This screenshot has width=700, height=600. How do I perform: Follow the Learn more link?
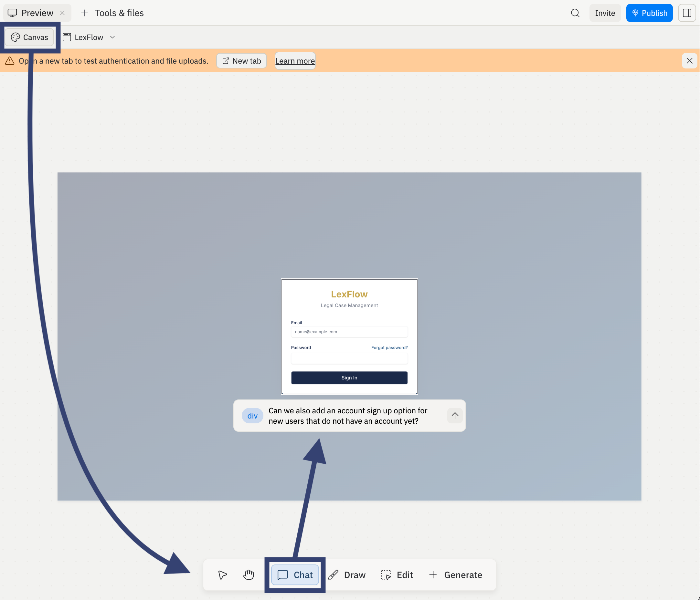295,61
